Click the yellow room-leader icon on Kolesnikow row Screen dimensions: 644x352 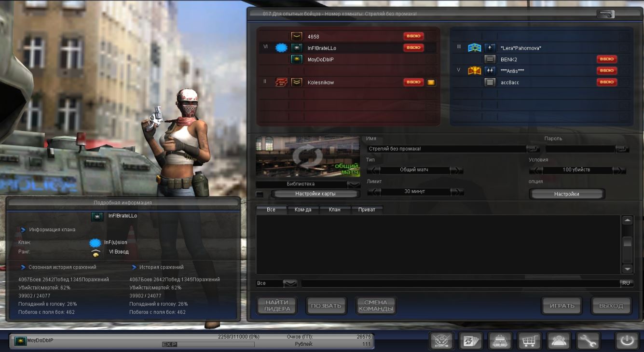pos(431,83)
